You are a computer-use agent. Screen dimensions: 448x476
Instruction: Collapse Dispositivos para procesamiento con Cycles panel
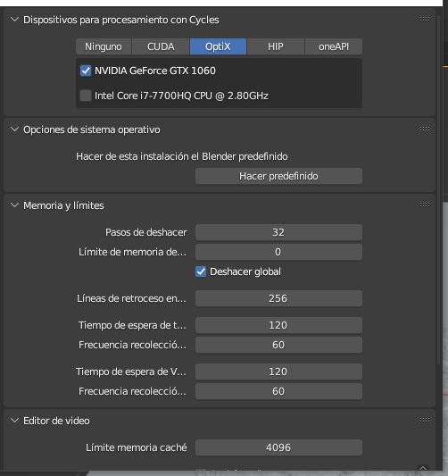14,20
